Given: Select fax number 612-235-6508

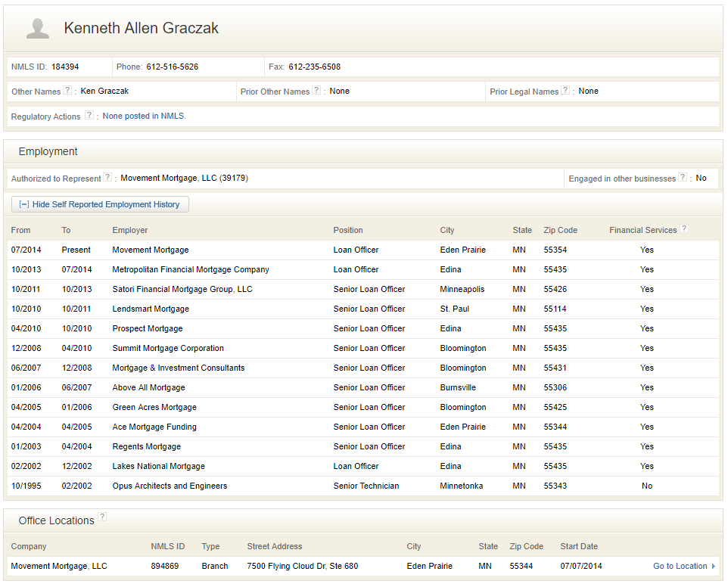Looking at the screenshot, I should (314, 67).
